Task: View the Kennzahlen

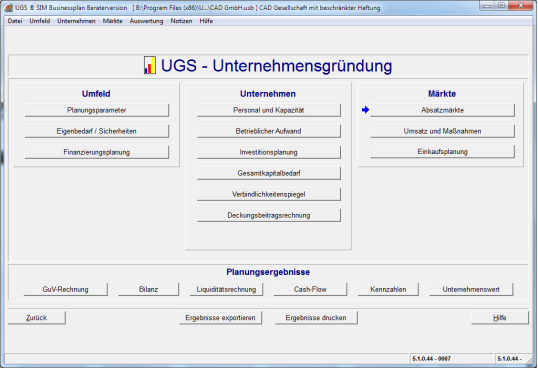Action: click(388, 289)
